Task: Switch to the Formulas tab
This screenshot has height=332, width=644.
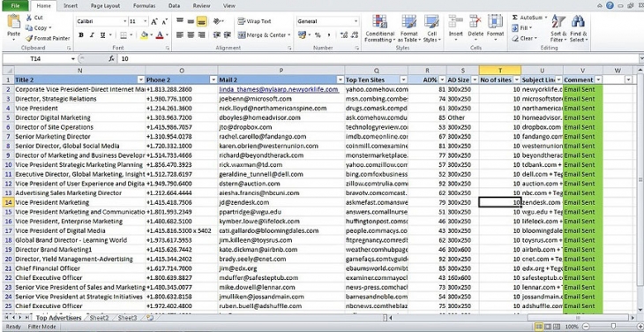Action: (x=144, y=6)
